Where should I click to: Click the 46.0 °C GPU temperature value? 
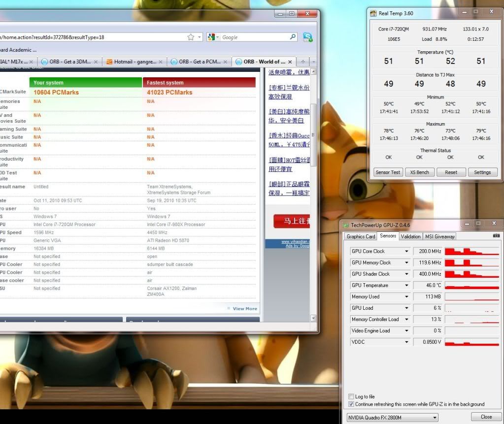coord(434,285)
